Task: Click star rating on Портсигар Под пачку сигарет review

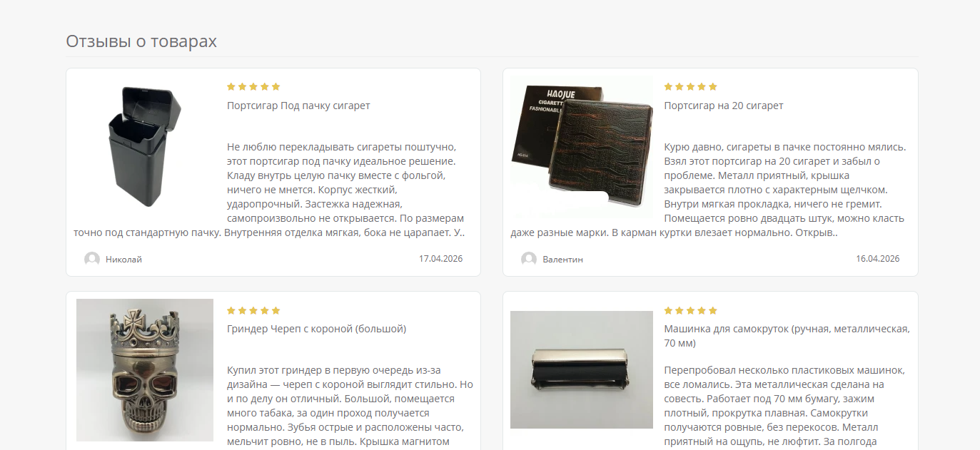Action: 253,87
